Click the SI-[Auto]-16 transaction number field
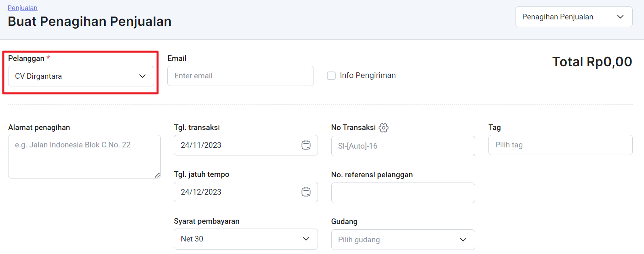 pos(403,146)
